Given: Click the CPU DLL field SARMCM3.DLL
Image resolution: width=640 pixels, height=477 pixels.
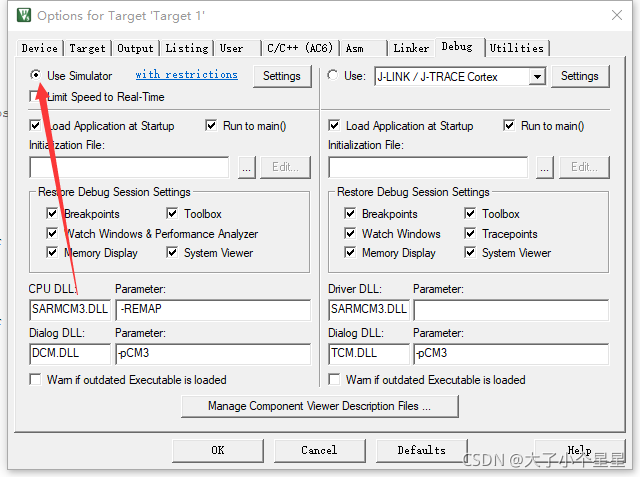Looking at the screenshot, I should pyautogui.click(x=70, y=309).
